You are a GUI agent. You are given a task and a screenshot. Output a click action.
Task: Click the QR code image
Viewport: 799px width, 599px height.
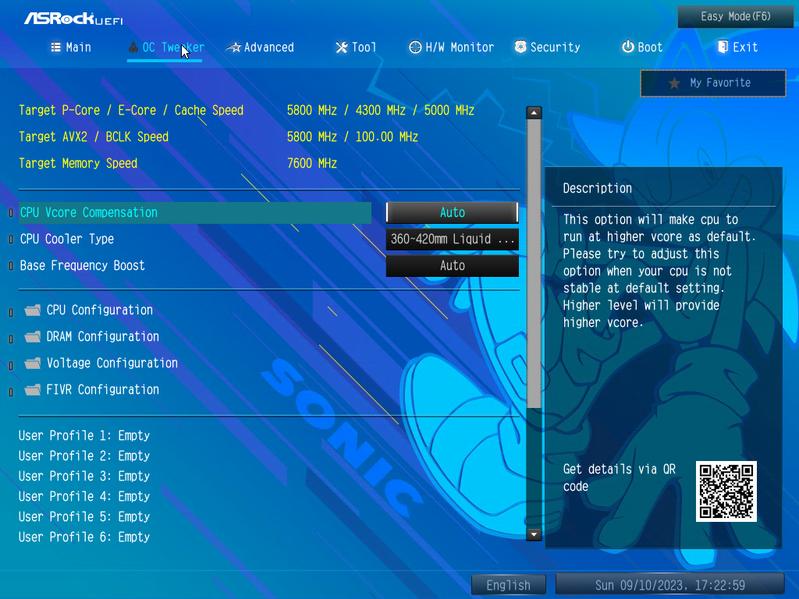726,492
